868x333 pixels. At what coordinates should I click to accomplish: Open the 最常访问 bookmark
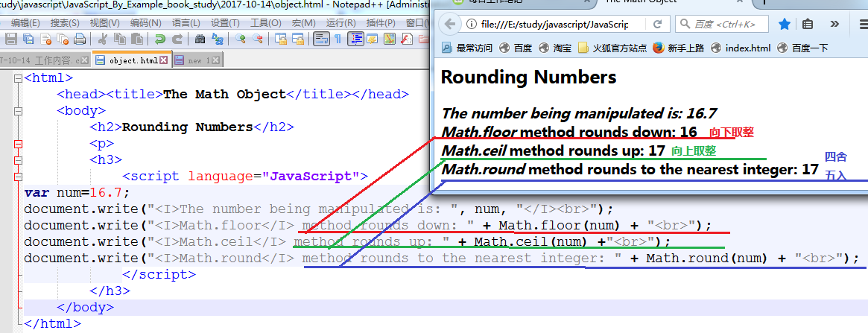466,48
